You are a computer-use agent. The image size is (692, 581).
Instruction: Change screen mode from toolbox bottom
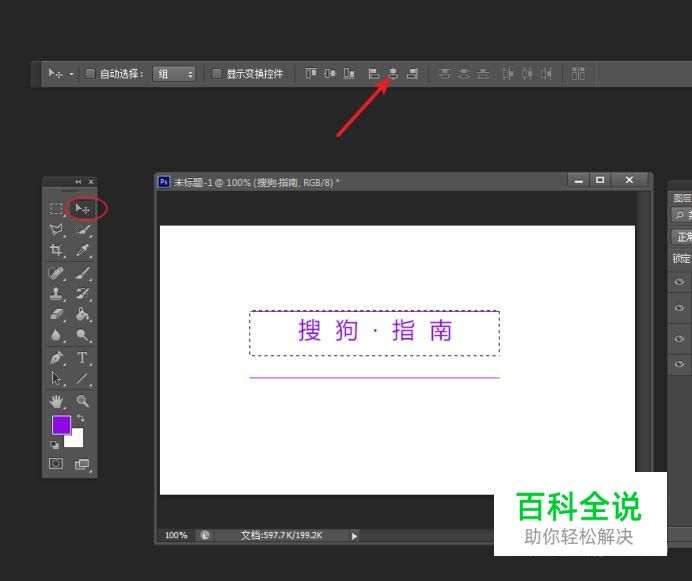[x=83, y=464]
